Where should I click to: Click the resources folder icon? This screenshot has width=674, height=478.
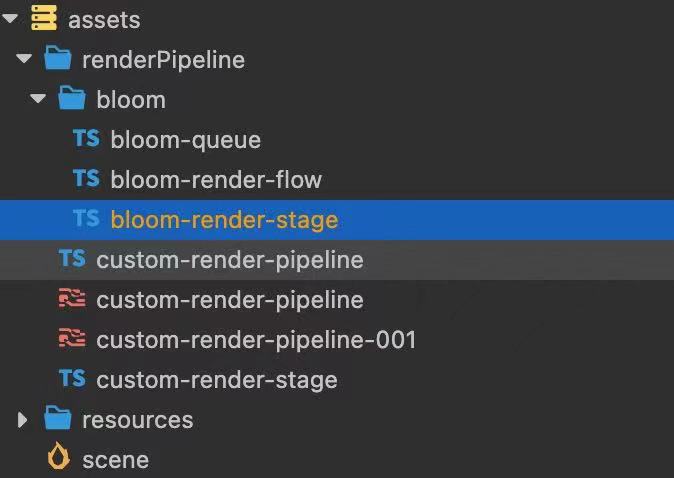58,419
